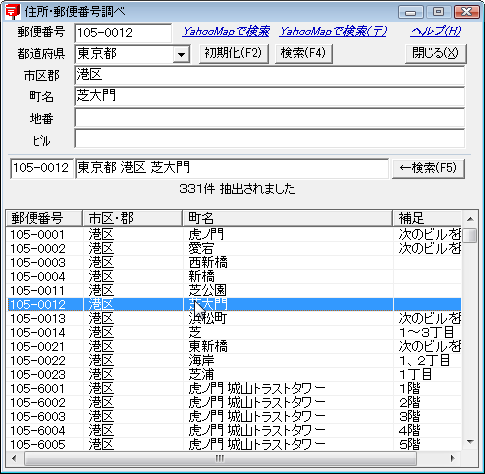Click the 初期化(F2) button
Image resolution: width=485 pixels, height=474 pixels.
pos(234,53)
